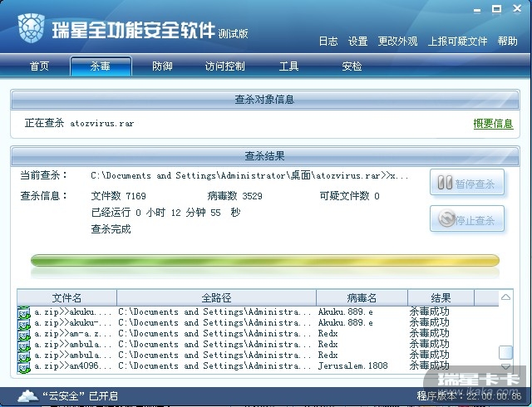Click the scroll up arrow of results list
Viewport: 532px width, 407px height.
pos(505,297)
